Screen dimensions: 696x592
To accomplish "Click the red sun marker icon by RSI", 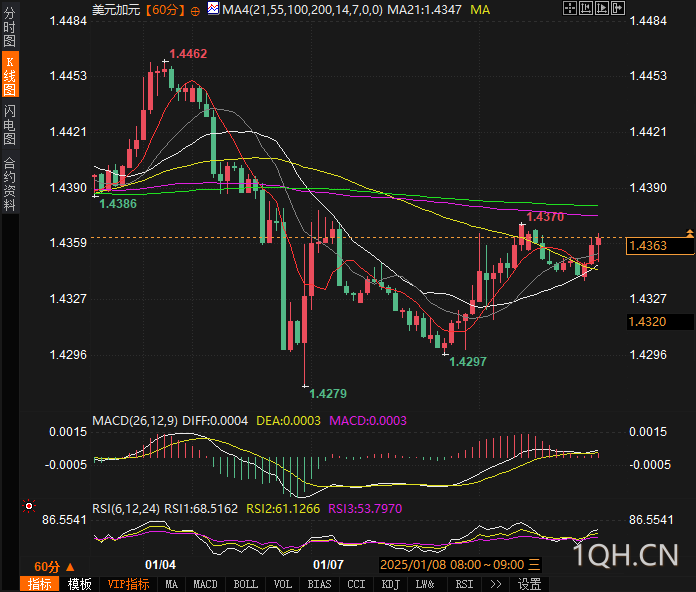I will pos(29,506).
